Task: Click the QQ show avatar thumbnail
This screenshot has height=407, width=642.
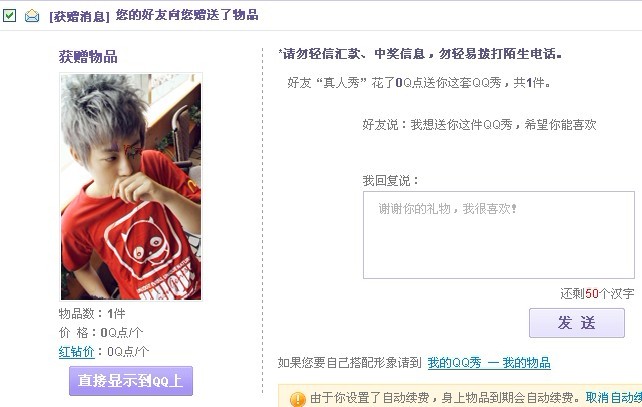Action: coord(131,187)
